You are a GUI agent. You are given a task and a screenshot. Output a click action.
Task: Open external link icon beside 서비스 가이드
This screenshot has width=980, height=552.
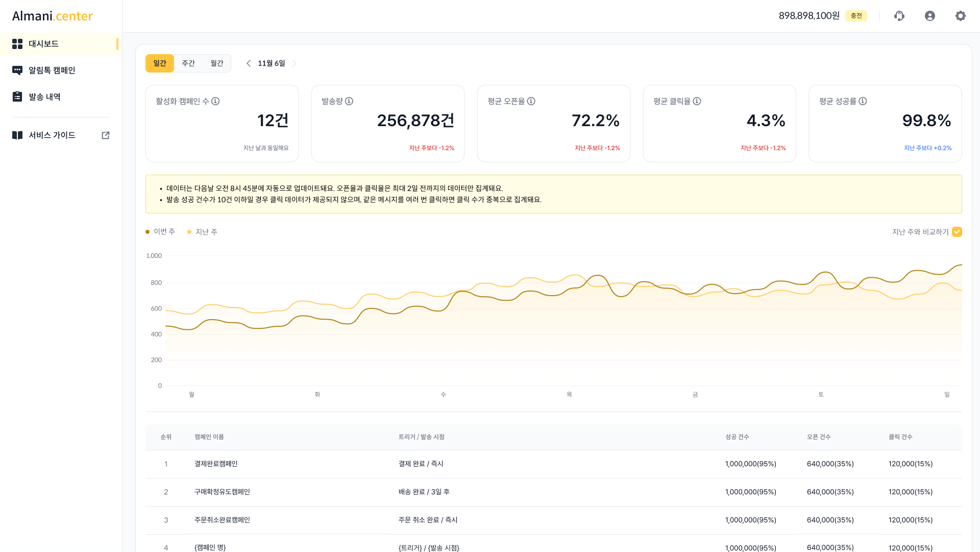point(106,135)
